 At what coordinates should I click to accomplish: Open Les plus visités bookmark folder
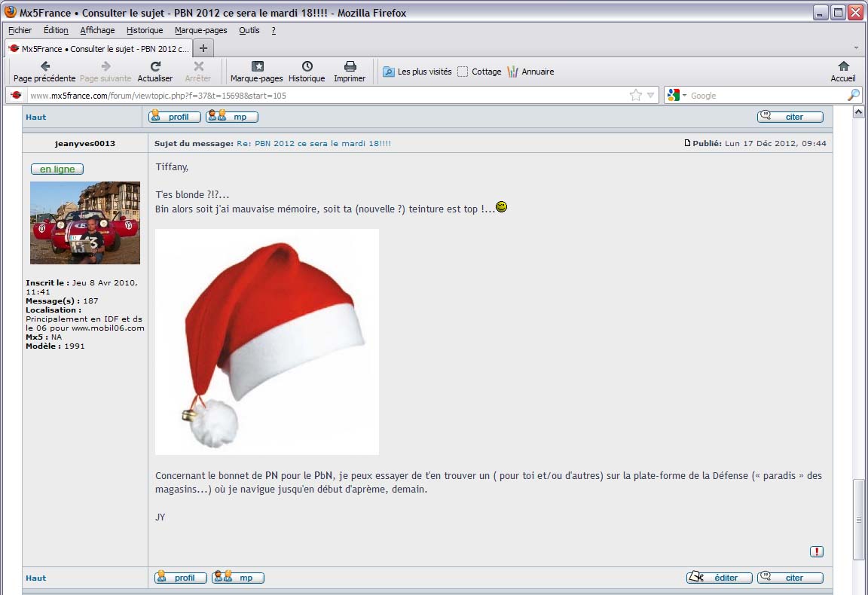[x=417, y=72]
